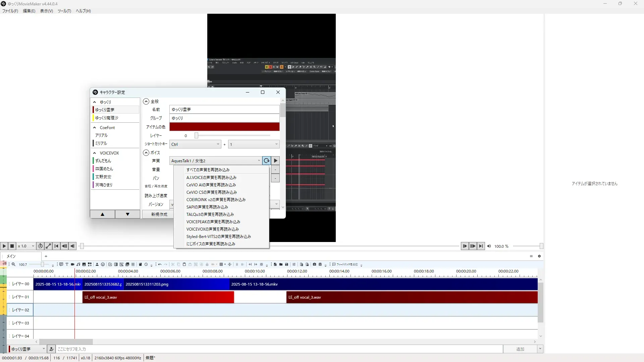Open the ツール(T) menu
Viewport: 644px width, 362px height.
(64, 11)
